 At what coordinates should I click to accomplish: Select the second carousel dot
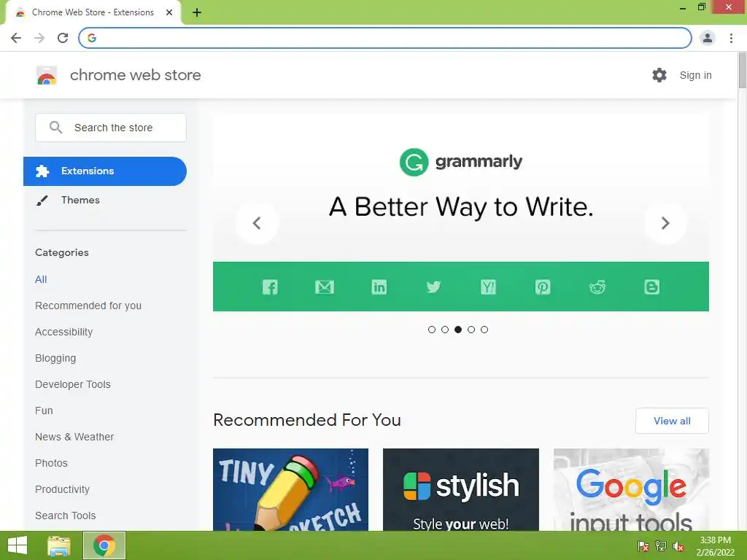[445, 330]
